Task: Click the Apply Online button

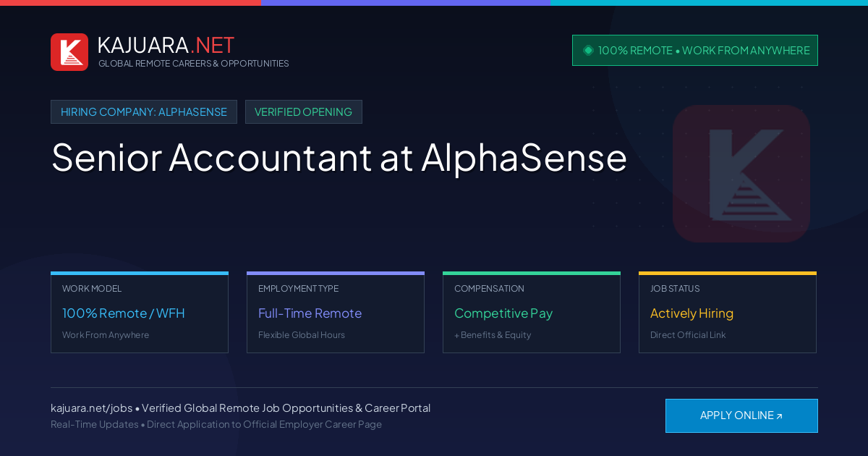Action: coord(741,415)
